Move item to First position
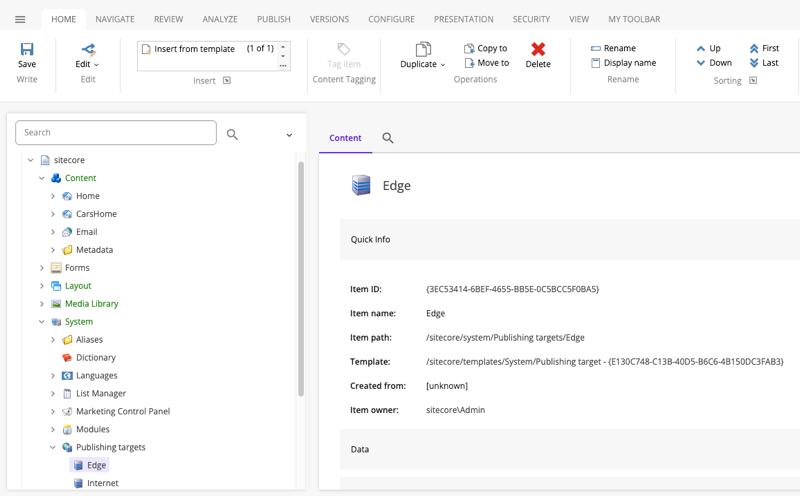This screenshot has width=800, height=496. click(x=764, y=48)
